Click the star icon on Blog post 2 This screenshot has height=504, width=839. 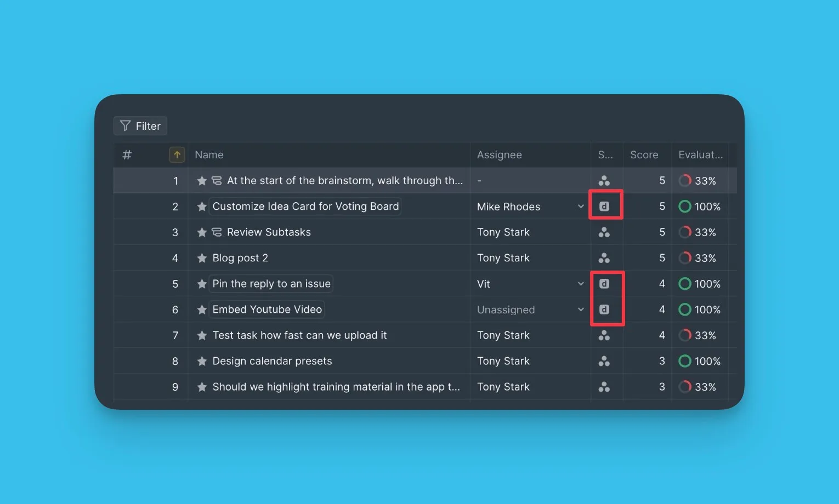tap(202, 258)
